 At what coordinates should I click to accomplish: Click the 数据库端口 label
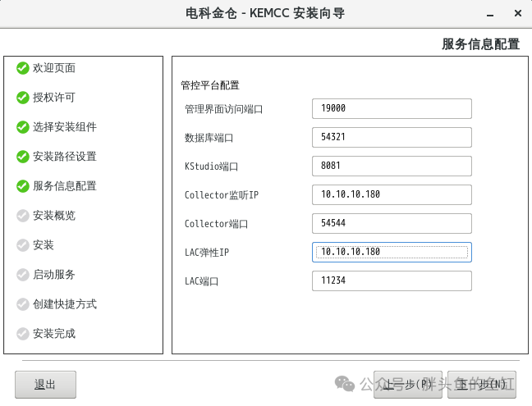coord(209,138)
